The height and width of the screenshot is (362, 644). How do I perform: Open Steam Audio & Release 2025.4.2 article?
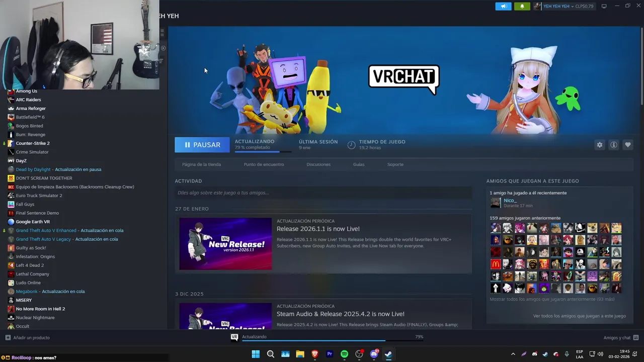(x=341, y=314)
